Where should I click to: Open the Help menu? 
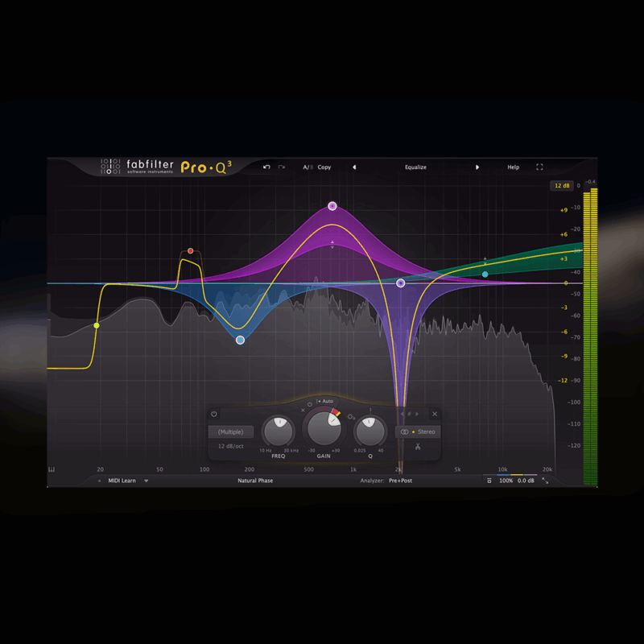click(x=514, y=167)
